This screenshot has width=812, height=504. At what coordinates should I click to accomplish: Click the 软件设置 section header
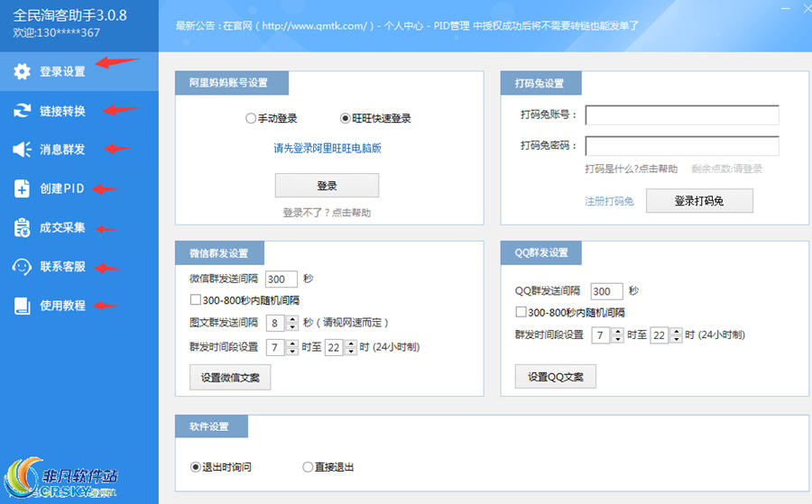click(x=211, y=426)
